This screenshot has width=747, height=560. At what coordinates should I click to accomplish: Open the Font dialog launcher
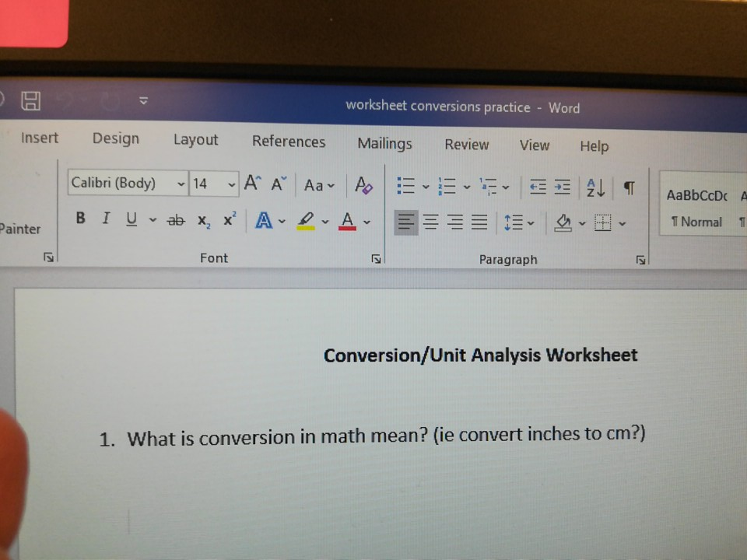coord(376,257)
